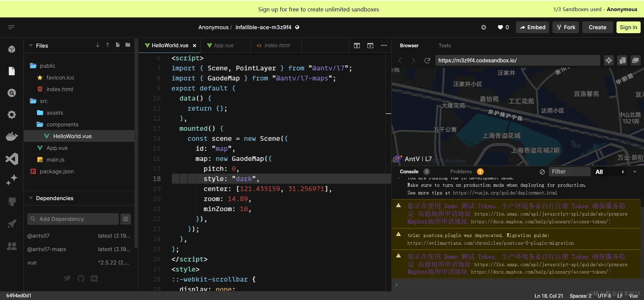The width and height of the screenshot is (644, 300).
Task: Open the dependency list menu button
Action: [x=126, y=219]
